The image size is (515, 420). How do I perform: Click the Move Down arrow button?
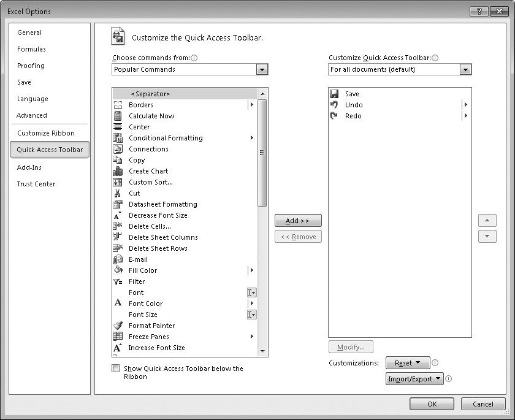pos(487,236)
